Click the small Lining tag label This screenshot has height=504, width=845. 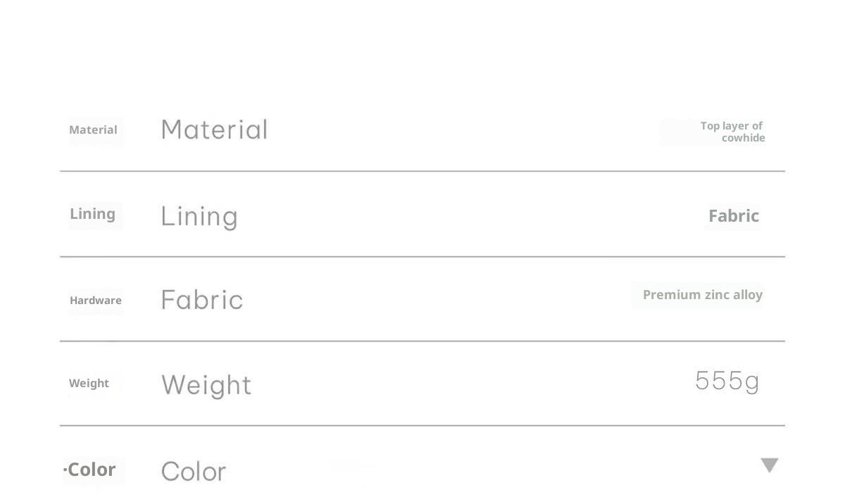pyautogui.click(x=92, y=214)
